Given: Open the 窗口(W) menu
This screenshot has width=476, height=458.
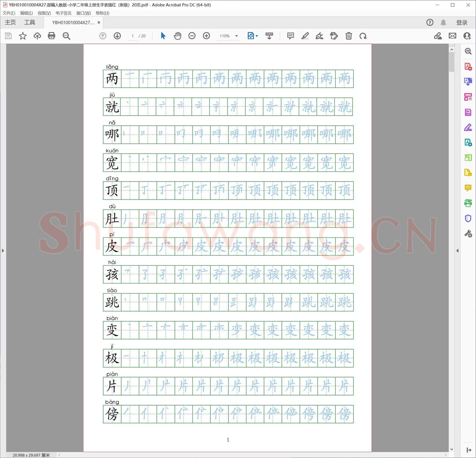Looking at the screenshot, I should [x=83, y=13].
